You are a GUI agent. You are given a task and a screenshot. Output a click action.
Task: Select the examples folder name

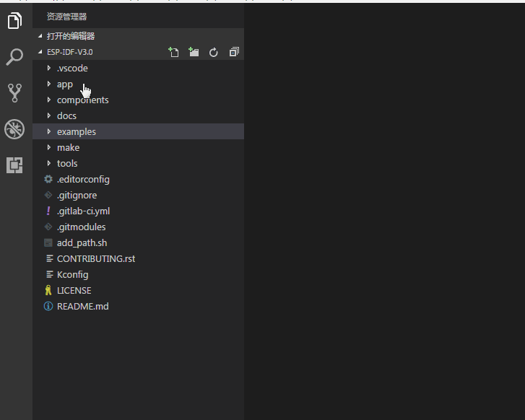(x=77, y=132)
